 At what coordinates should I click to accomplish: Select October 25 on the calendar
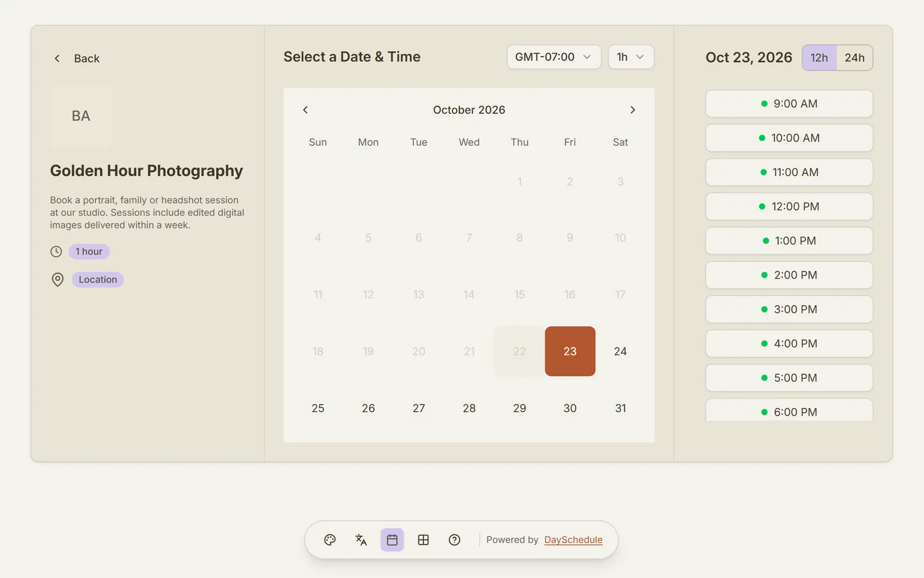pyautogui.click(x=318, y=408)
